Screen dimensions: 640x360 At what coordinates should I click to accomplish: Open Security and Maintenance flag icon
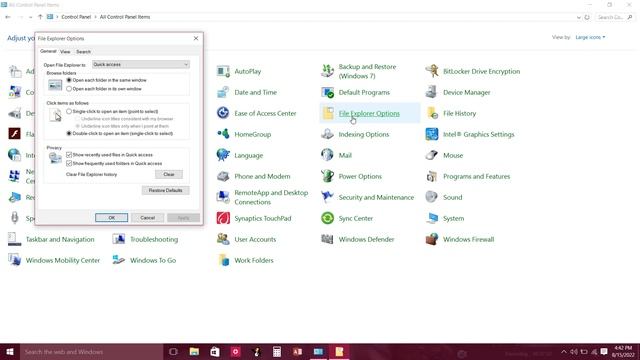point(327,197)
